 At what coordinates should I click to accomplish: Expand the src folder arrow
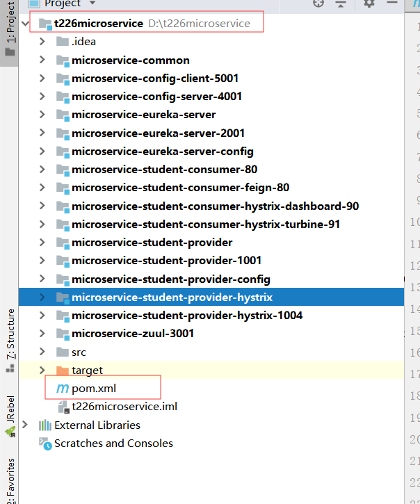point(42,352)
